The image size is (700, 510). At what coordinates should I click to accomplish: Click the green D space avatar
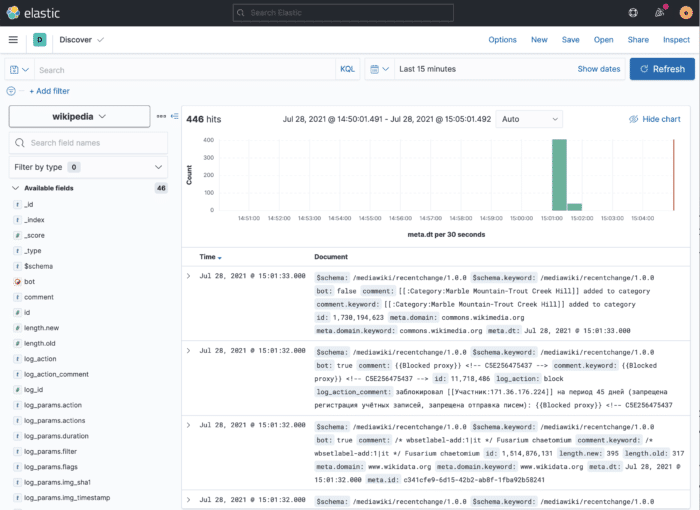coord(40,40)
